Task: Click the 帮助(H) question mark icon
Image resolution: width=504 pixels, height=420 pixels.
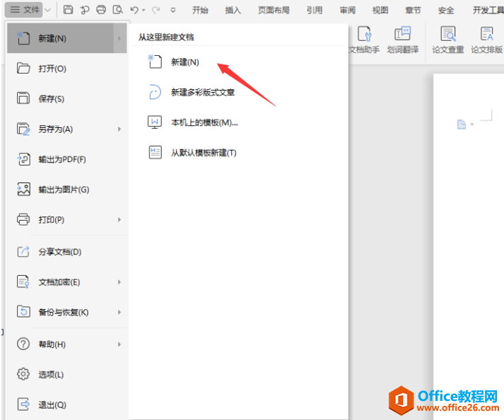Action: (x=23, y=344)
